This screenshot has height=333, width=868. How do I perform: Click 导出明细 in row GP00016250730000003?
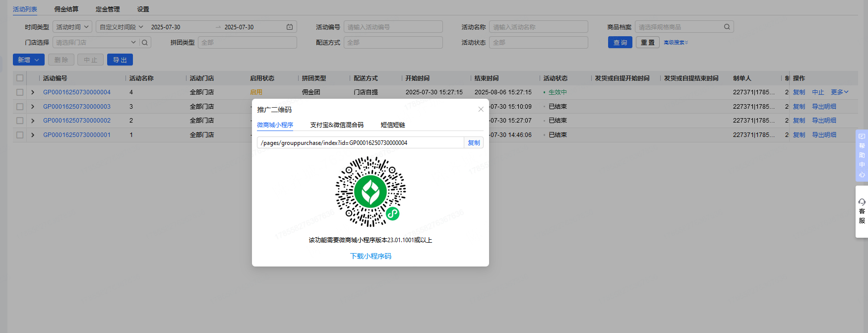[824, 107]
